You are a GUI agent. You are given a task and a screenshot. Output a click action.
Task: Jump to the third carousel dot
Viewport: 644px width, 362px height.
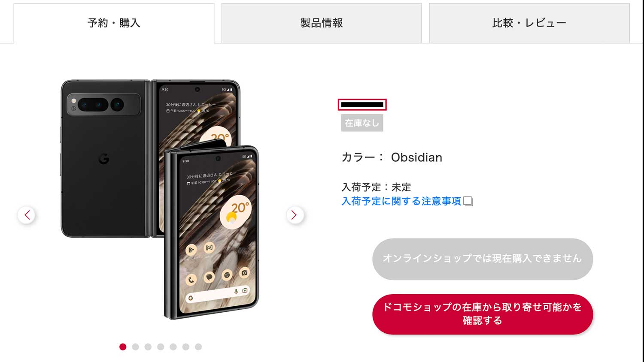coord(148,347)
